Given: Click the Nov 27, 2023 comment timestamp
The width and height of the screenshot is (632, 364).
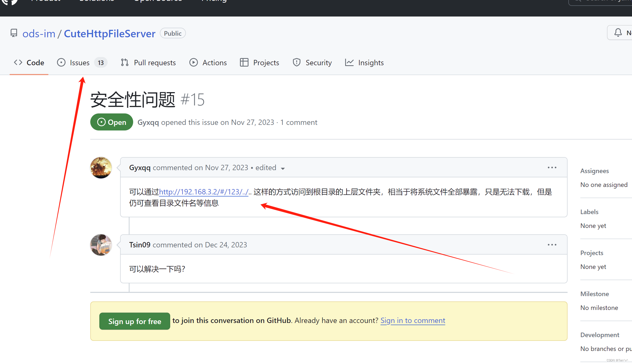Looking at the screenshot, I should click(x=227, y=168).
